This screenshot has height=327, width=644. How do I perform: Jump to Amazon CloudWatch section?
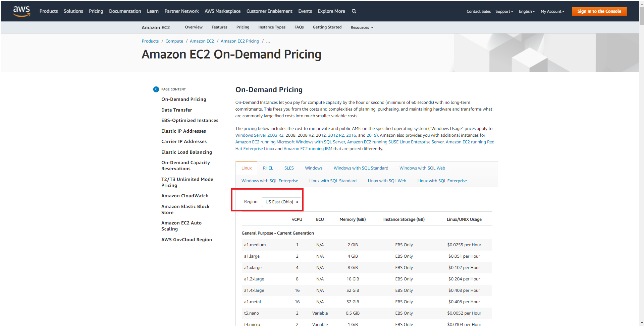pyautogui.click(x=185, y=196)
